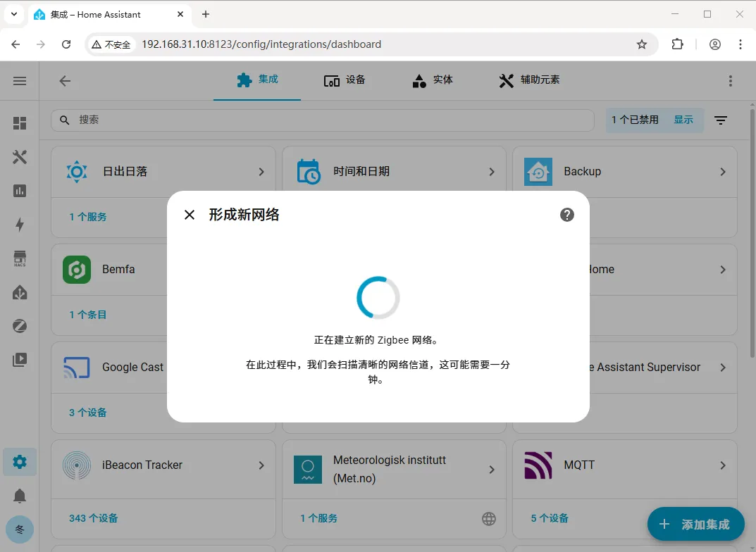Viewport: 756px width, 552px height.
Task: Open the Home Assistant overflow menu
Action: (x=731, y=81)
